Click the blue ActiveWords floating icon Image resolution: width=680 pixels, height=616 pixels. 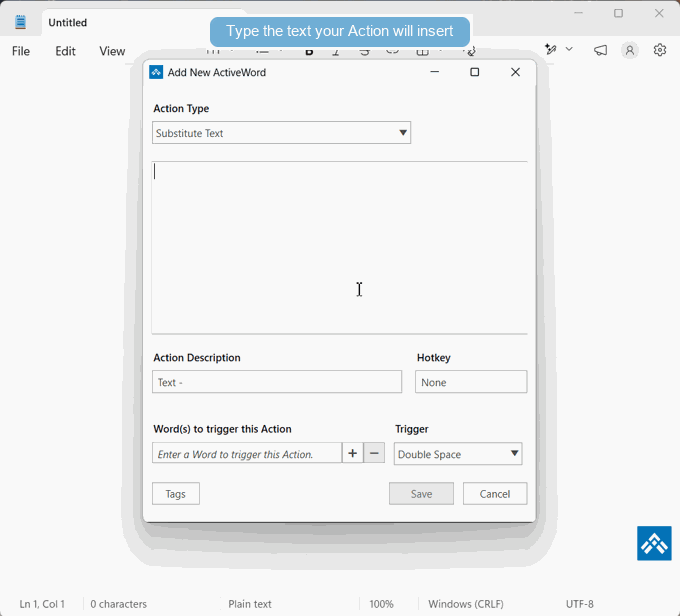coord(654,543)
